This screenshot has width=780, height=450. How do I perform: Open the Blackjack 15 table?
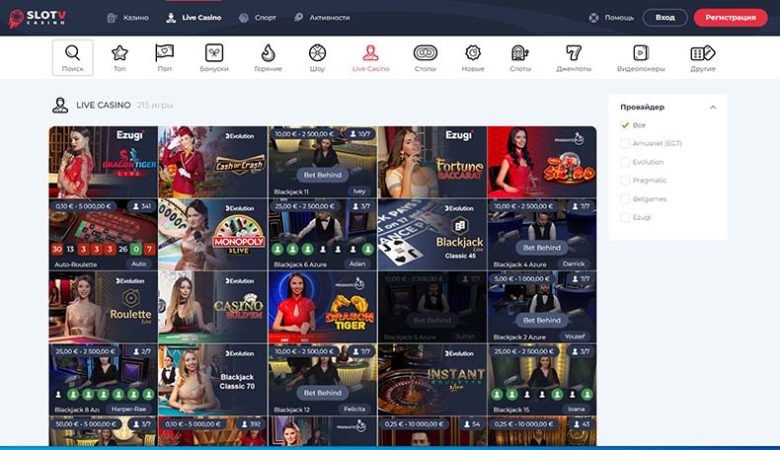(542, 380)
